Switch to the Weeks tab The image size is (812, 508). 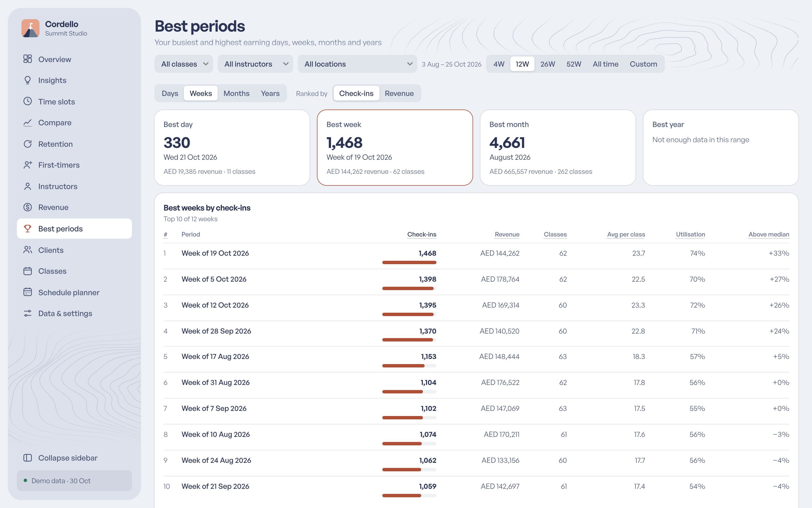(x=201, y=93)
